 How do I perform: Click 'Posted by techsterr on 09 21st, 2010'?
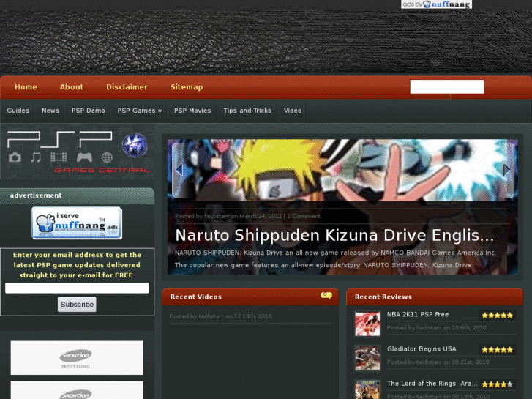point(438,362)
